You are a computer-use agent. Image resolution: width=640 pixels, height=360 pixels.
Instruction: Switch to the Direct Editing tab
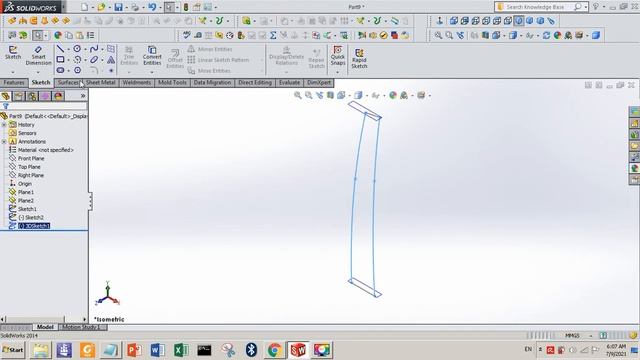pos(255,82)
